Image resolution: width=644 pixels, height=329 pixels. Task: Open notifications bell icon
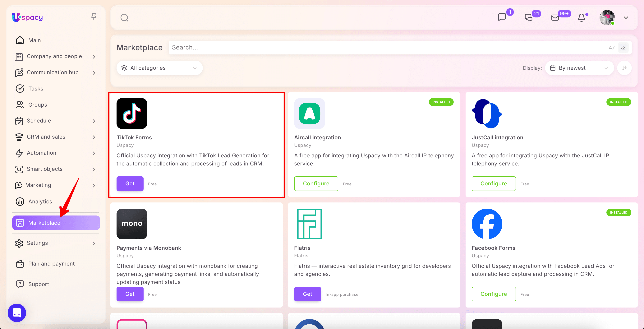click(582, 17)
